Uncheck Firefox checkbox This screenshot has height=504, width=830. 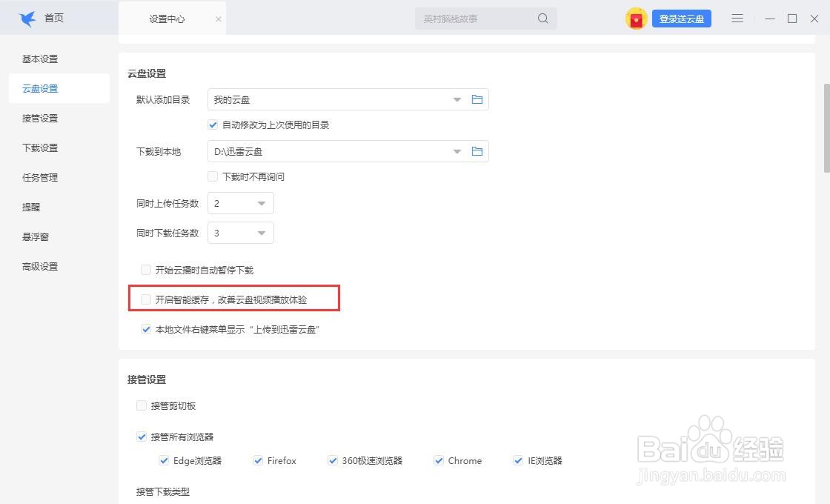pos(258,460)
